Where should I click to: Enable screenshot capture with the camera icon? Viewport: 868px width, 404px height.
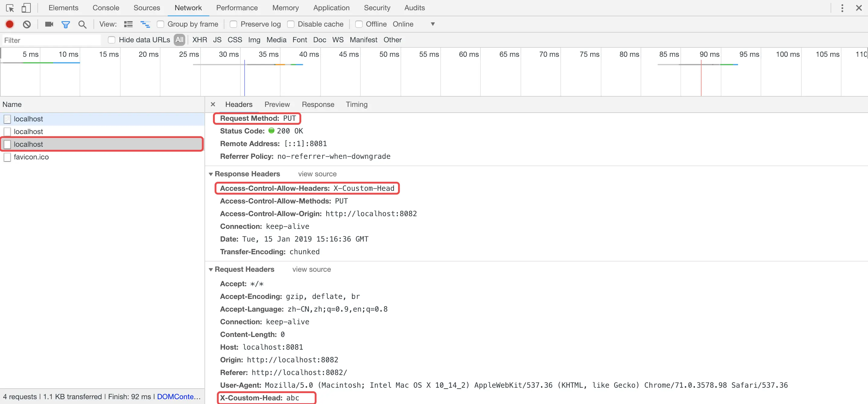[49, 24]
